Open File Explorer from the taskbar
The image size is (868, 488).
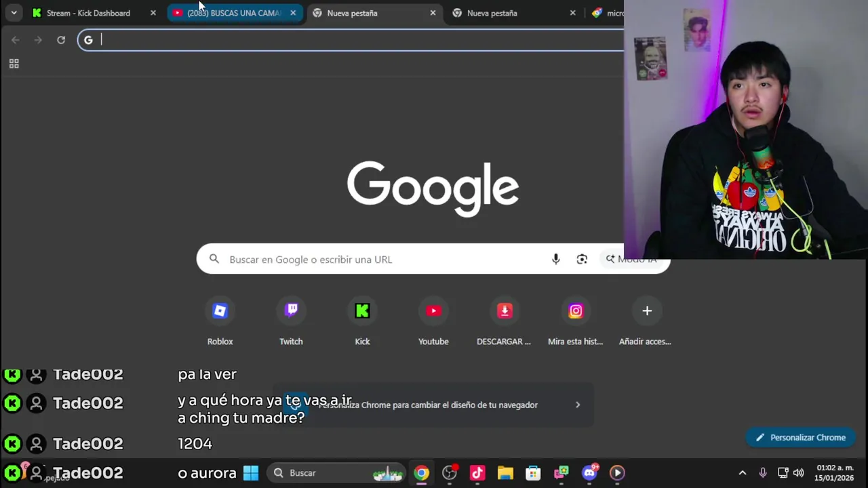point(505,472)
